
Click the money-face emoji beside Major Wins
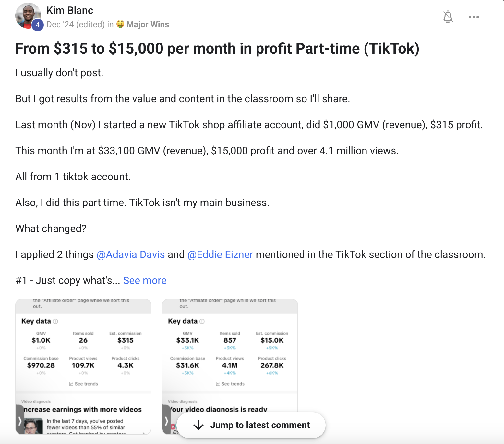pyautogui.click(x=120, y=24)
